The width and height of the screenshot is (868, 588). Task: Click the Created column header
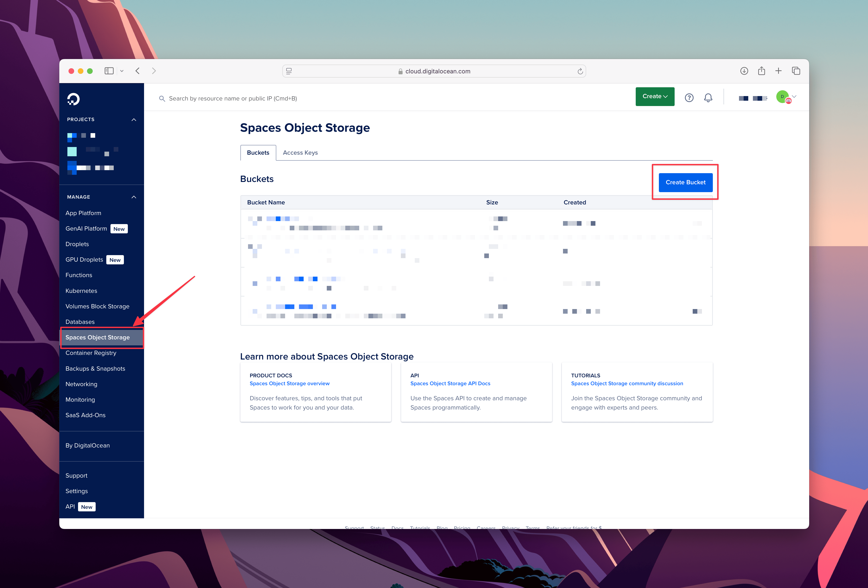pos(575,202)
